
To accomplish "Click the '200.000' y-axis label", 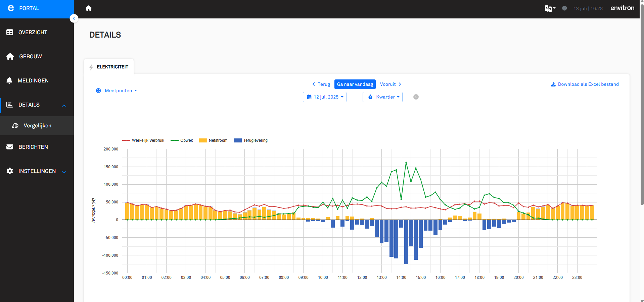I will click(x=111, y=149).
